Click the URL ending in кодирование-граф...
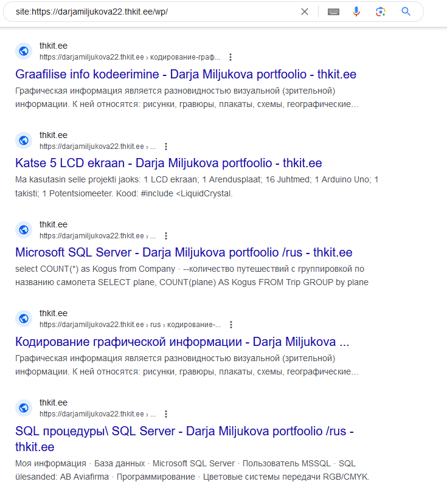 pos(130,57)
